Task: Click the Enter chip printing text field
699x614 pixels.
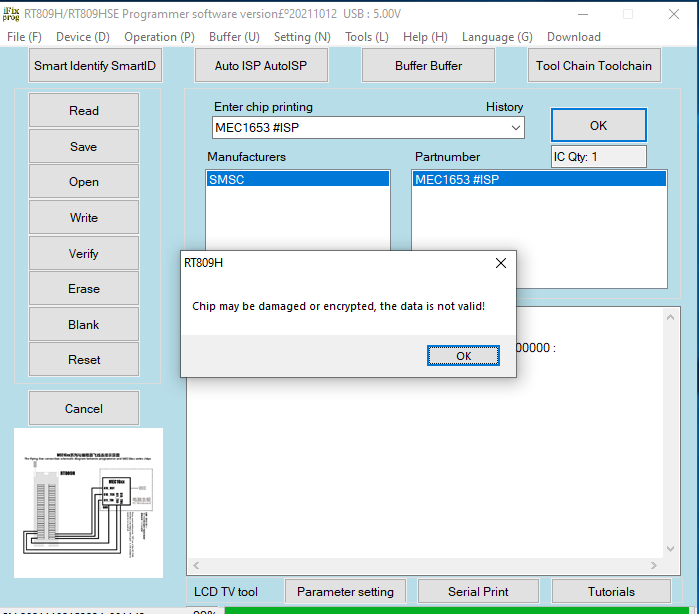Action: point(360,128)
